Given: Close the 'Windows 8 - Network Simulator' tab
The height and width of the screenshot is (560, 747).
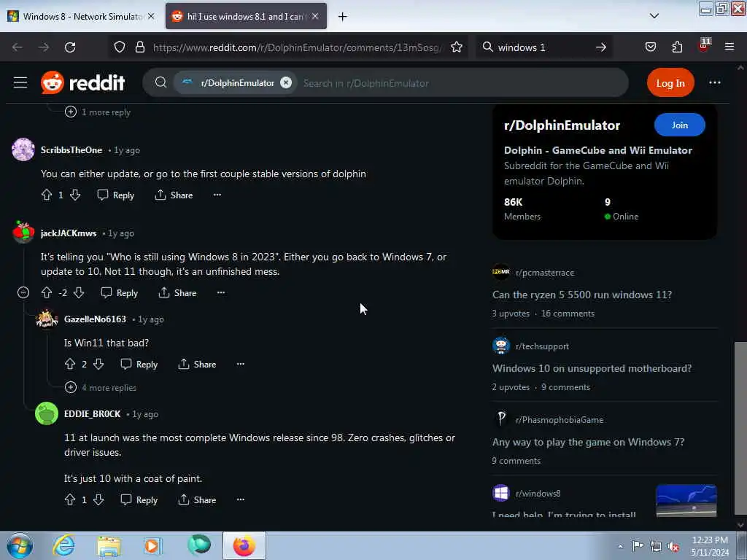Looking at the screenshot, I should point(151,16).
